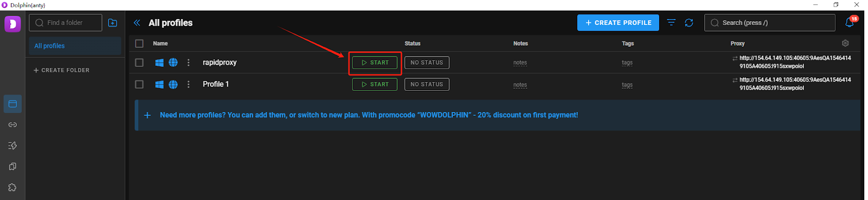868x200 pixels.
Task: Focus the Search profiles field
Action: click(770, 23)
